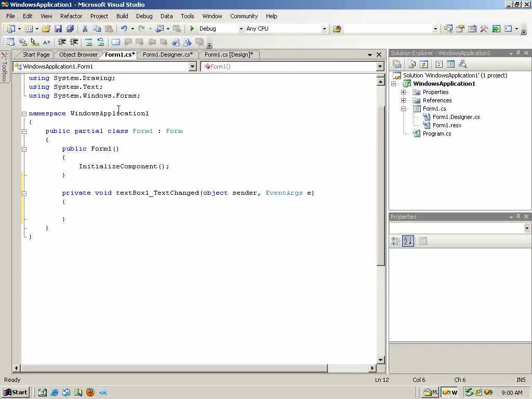This screenshot has width=532, height=399.
Task: Open the Debug menu
Action: coord(144,16)
